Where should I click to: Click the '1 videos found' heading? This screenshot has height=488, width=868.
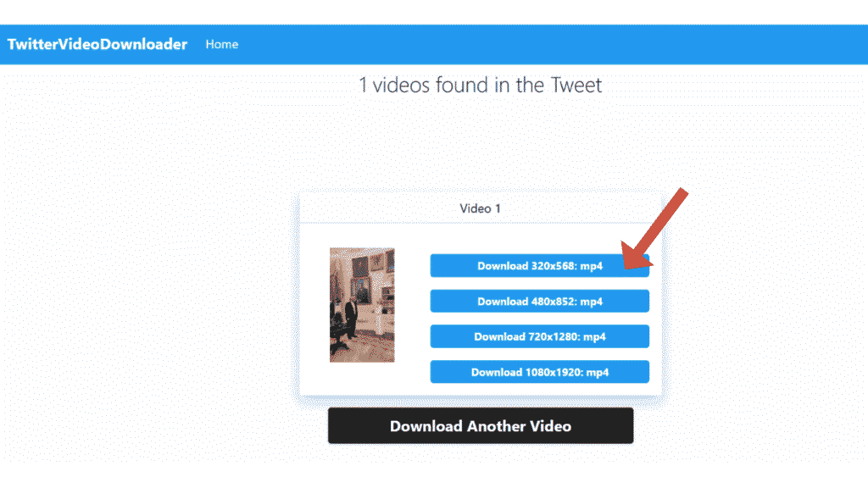tap(480, 86)
